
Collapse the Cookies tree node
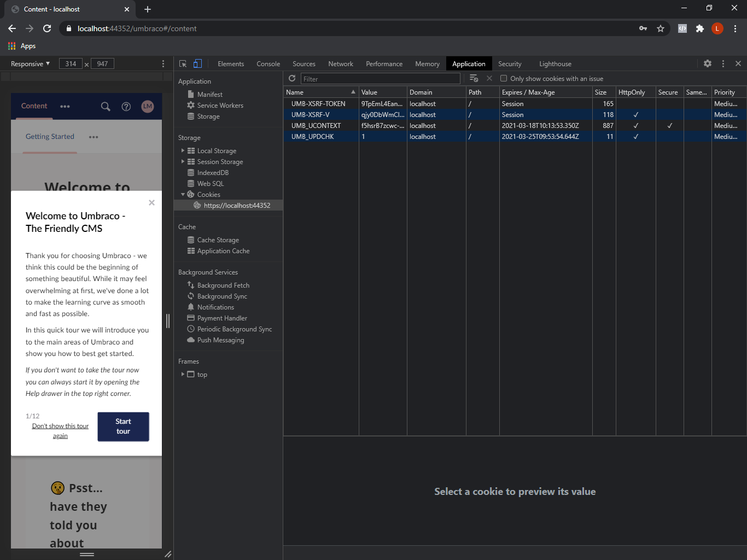[183, 195]
